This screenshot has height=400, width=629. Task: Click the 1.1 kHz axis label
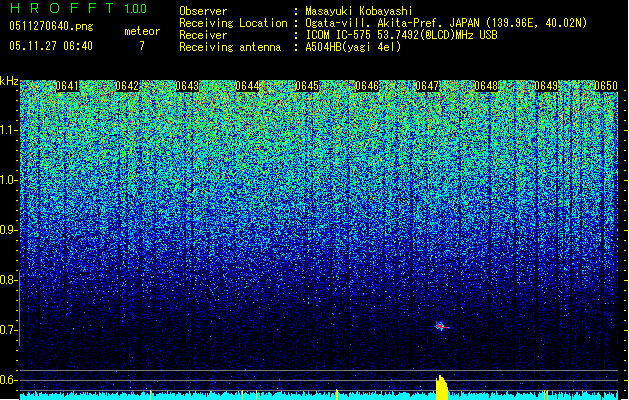coord(7,130)
